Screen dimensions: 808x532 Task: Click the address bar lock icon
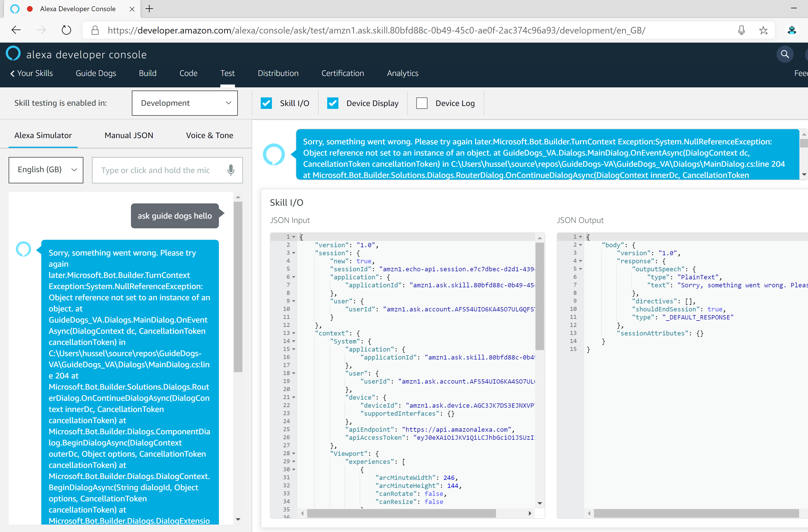tap(95, 30)
